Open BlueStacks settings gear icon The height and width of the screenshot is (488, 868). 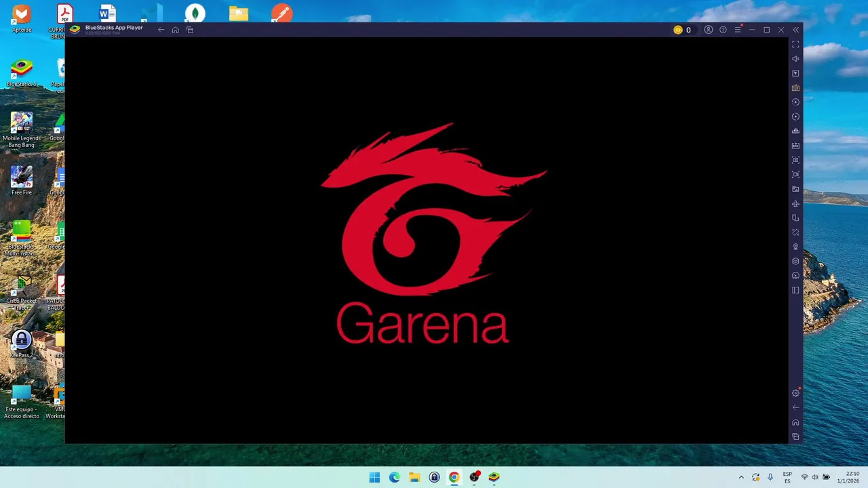pos(795,393)
